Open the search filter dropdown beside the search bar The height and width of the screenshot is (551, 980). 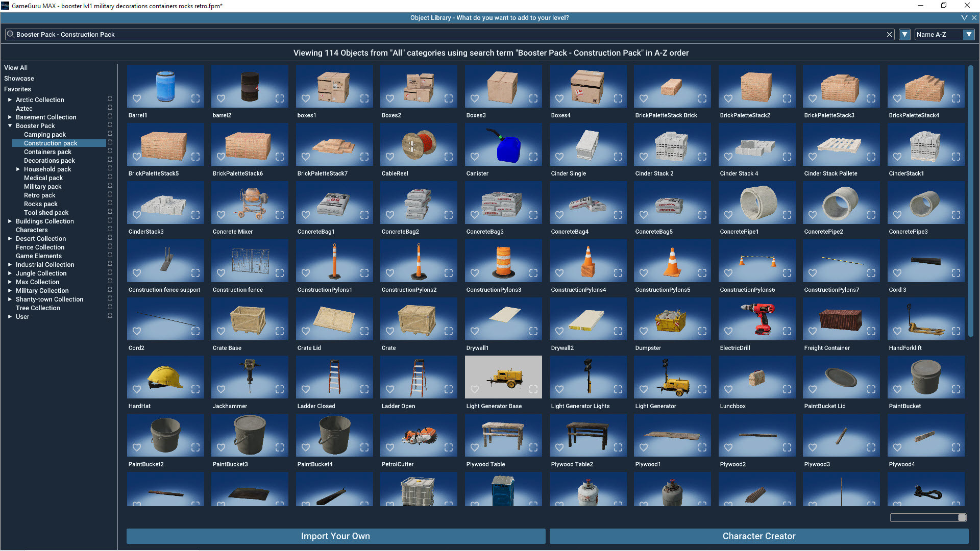[904, 34]
